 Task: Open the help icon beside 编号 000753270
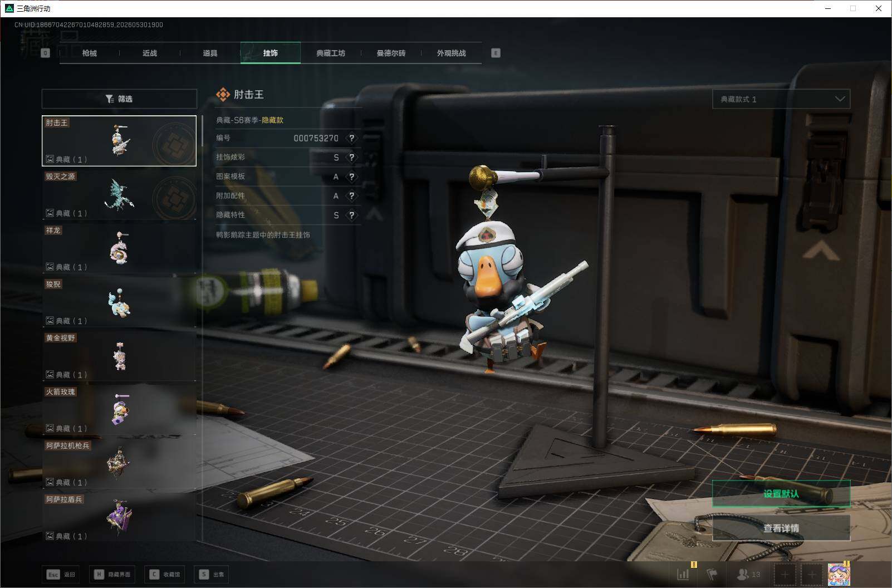(351, 138)
